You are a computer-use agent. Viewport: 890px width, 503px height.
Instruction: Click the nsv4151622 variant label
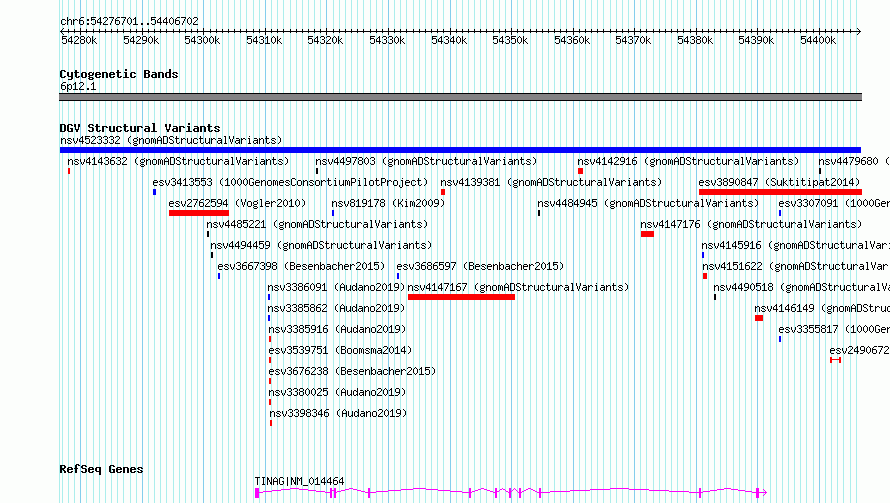click(x=796, y=266)
